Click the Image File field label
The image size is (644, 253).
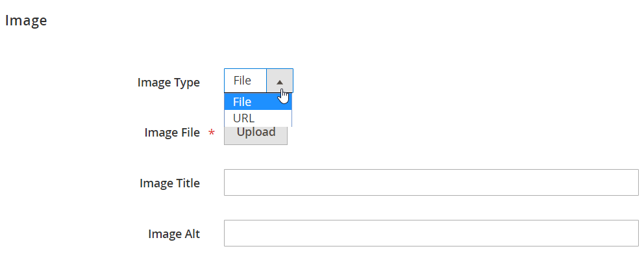172,133
